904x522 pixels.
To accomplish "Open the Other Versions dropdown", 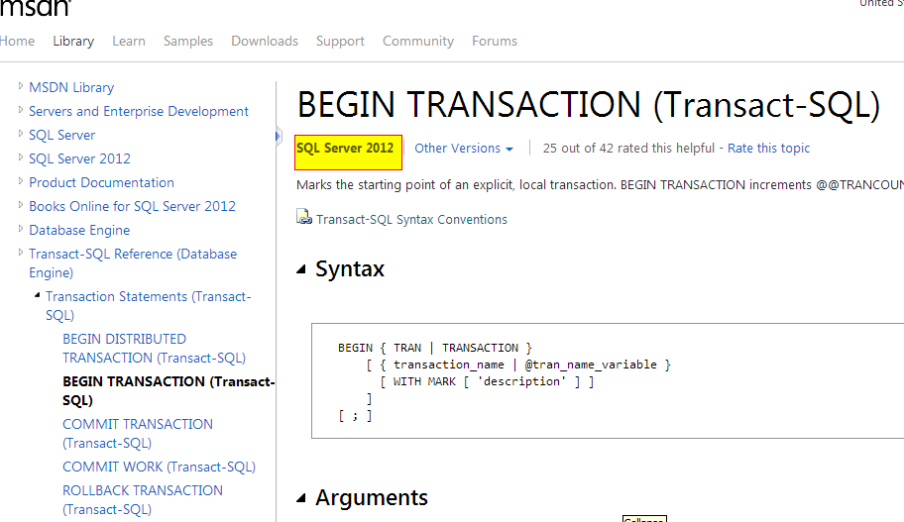I will 464,148.
